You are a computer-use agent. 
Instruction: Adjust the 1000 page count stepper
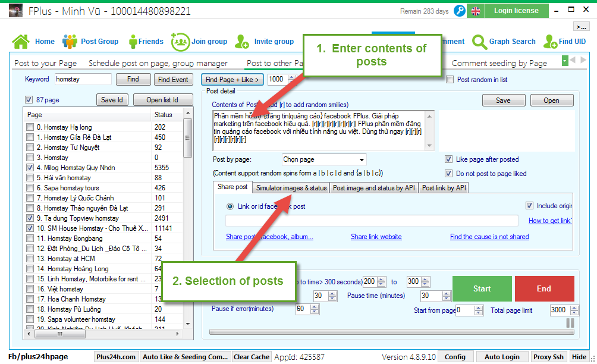click(292, 80)
